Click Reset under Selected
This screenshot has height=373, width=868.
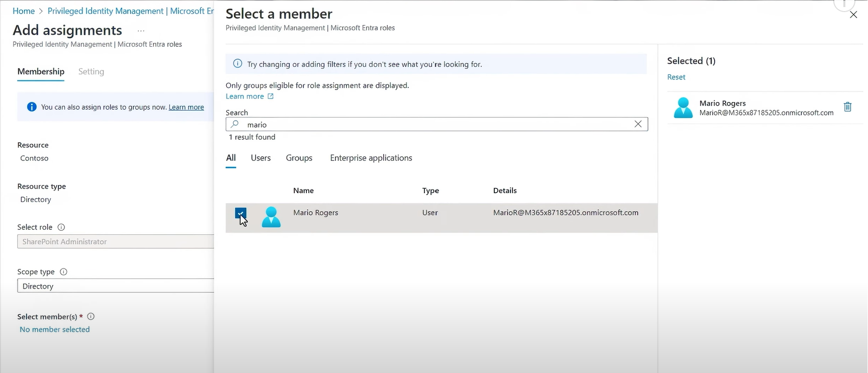676,77
